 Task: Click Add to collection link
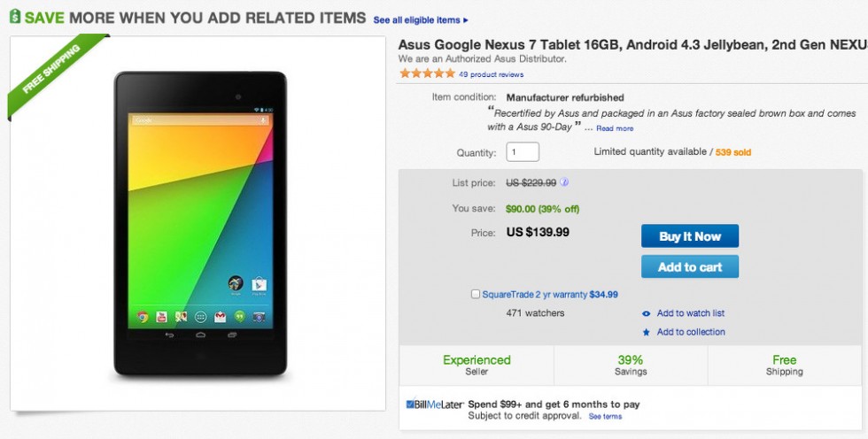[x=691, y=333]
